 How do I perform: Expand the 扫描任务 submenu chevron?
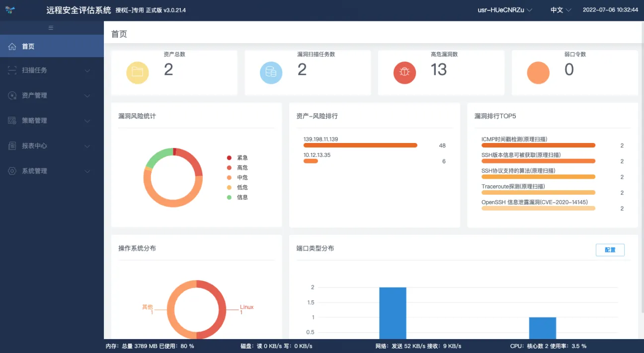[87, 71]
